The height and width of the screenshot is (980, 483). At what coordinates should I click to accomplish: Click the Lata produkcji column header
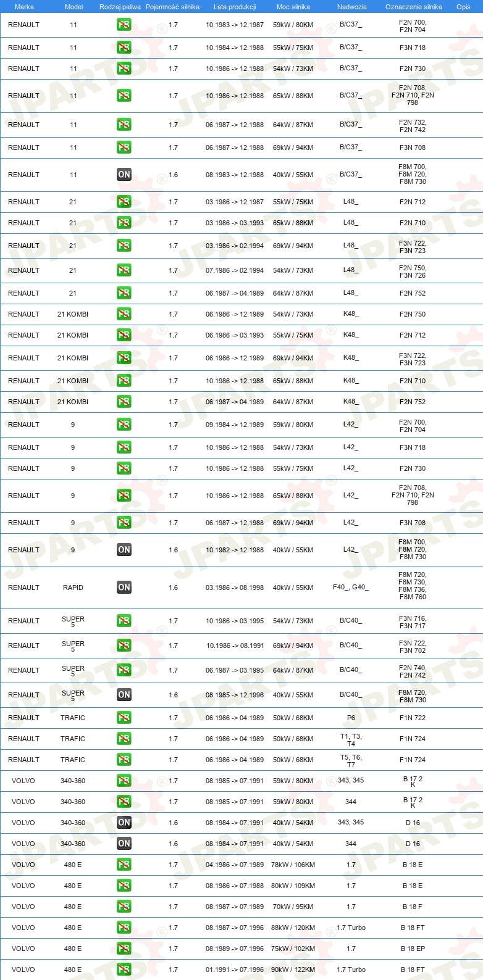pos(235,7)
